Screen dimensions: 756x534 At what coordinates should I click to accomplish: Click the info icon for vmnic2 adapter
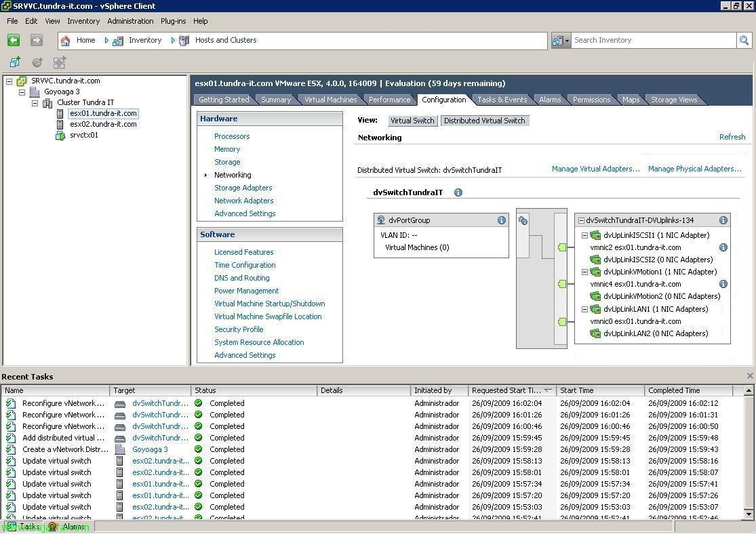click(723, 248)
